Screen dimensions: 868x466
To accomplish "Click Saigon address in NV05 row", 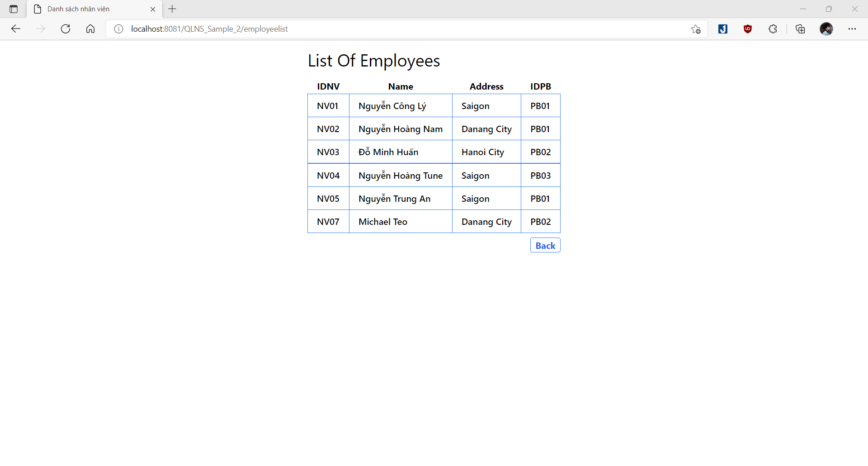I will coord(486,199).
